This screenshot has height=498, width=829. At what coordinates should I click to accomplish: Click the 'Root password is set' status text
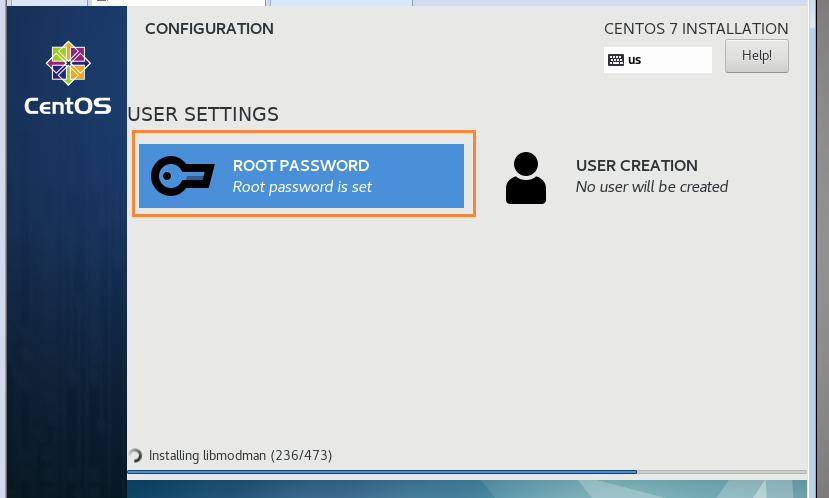coord(302,187)
